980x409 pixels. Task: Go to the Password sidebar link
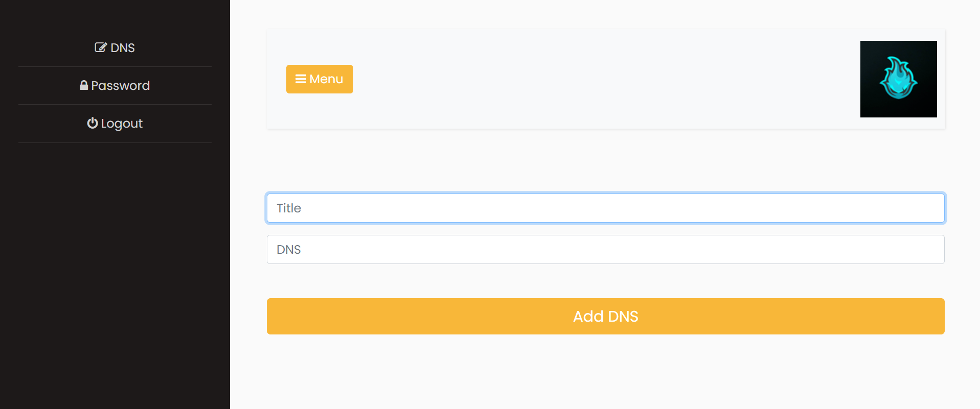point(120,86)
